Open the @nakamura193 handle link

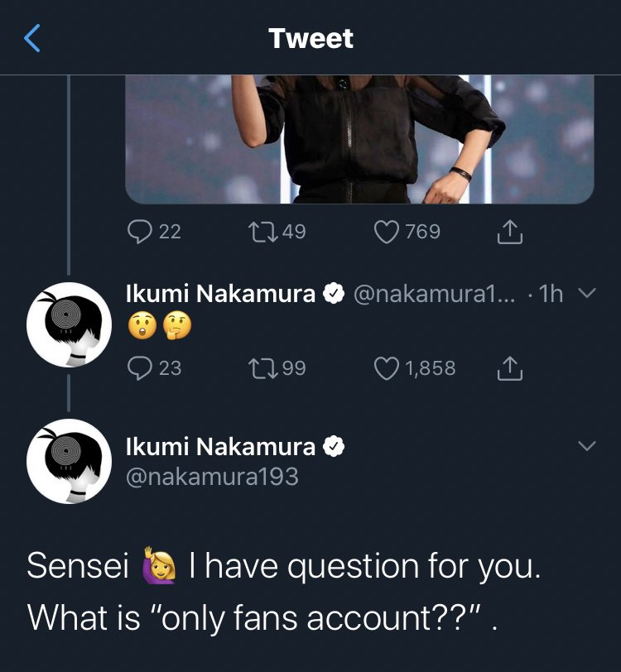point(212,477)
